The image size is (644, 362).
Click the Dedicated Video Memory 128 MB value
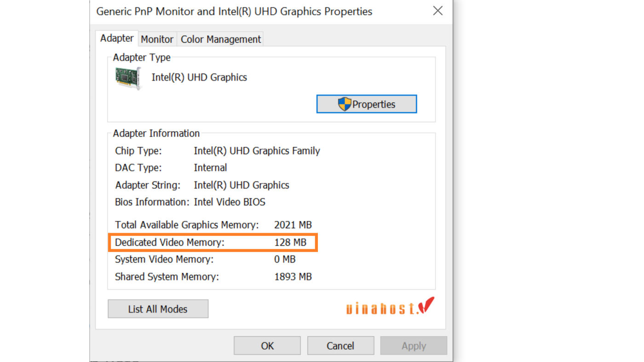(290, 242)
